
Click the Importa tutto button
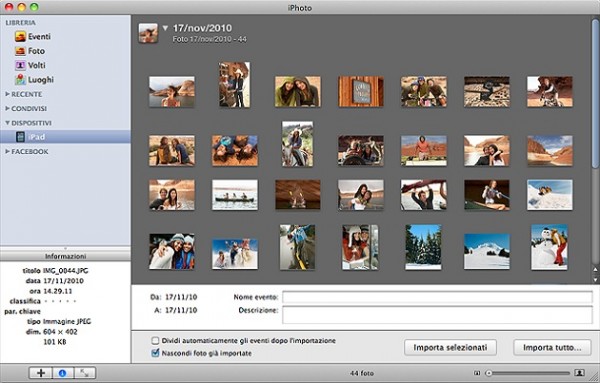[x=552, y=347]
